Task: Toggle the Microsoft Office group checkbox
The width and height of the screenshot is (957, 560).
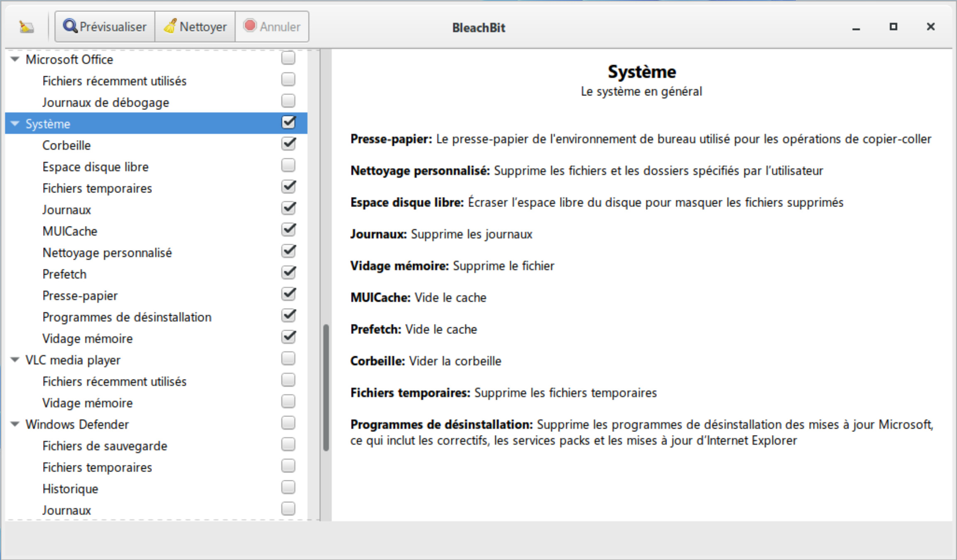Action: [x=288, y=58]
